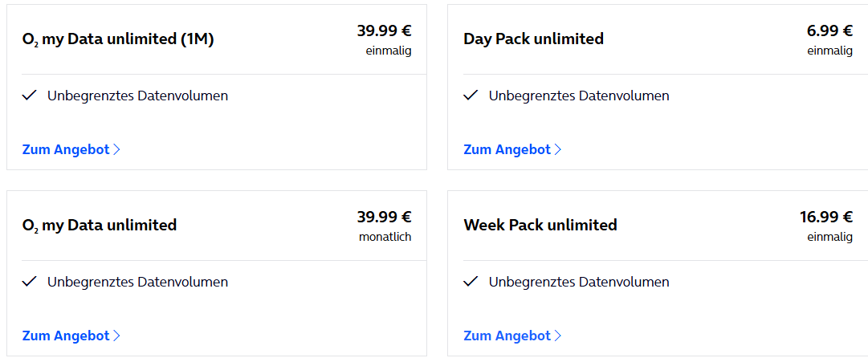Click checkmark icon in O2 my Data unlimited (1M) card

tap(30, 96)
